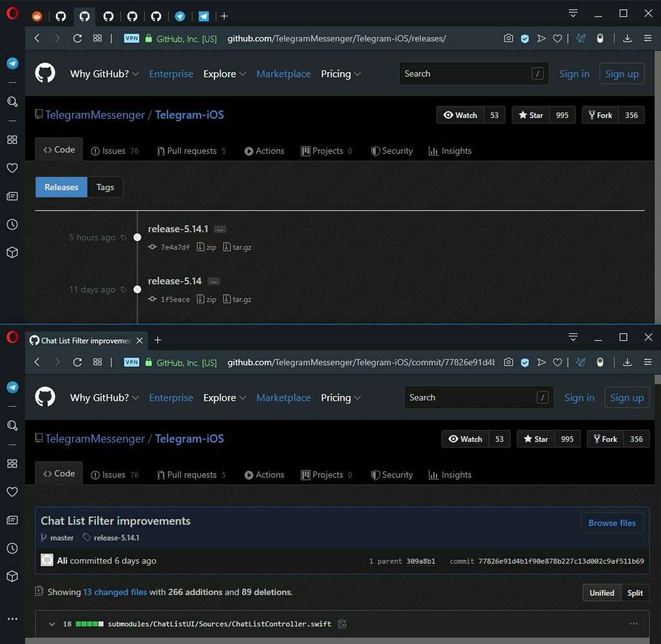
Task: Focus GitHub Search field in top window
Action: 473,74
